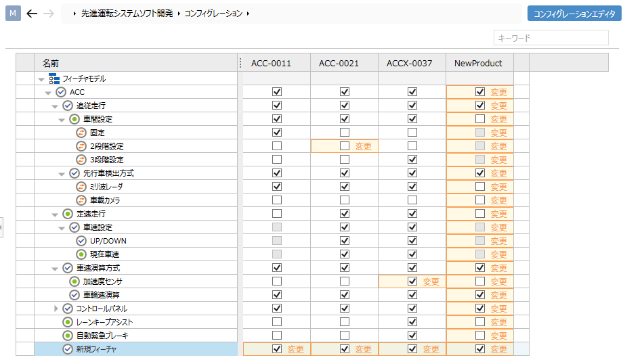
Task: Click 変更 for 加速度センサ in ACCX-0037
Action: point(431,281)
